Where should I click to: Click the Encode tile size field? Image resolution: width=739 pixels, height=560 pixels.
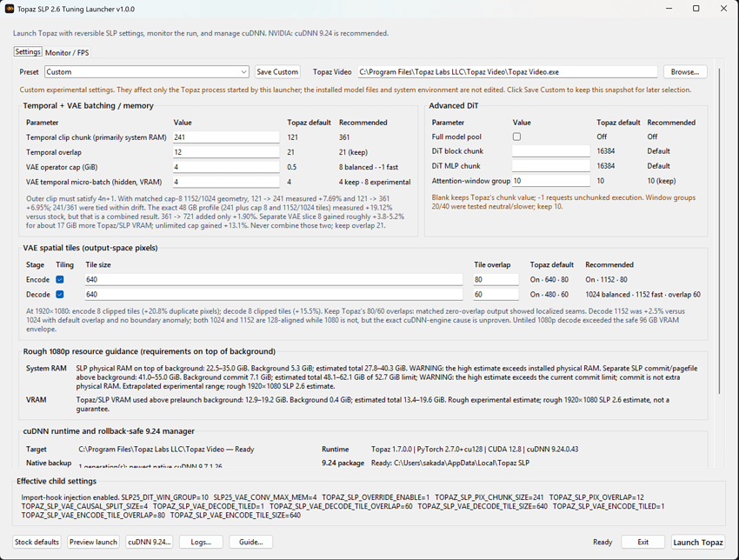click(274, 279)
